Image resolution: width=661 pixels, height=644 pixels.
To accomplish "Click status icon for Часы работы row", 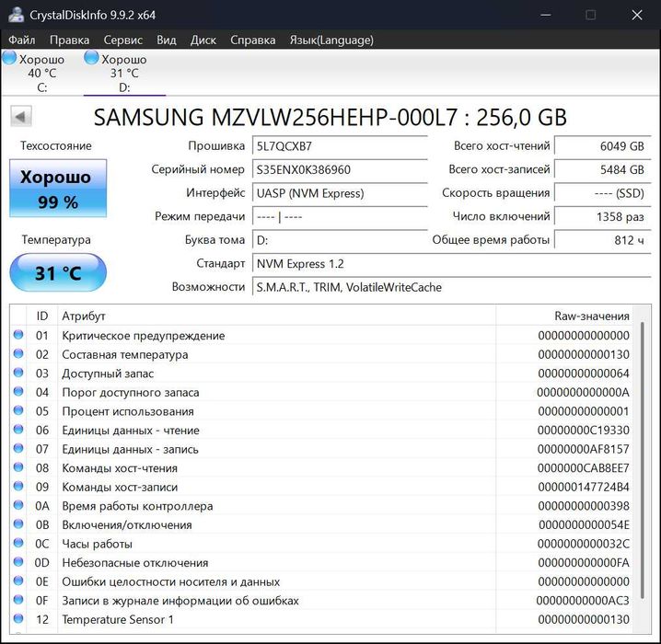I will tap(18, 543).
